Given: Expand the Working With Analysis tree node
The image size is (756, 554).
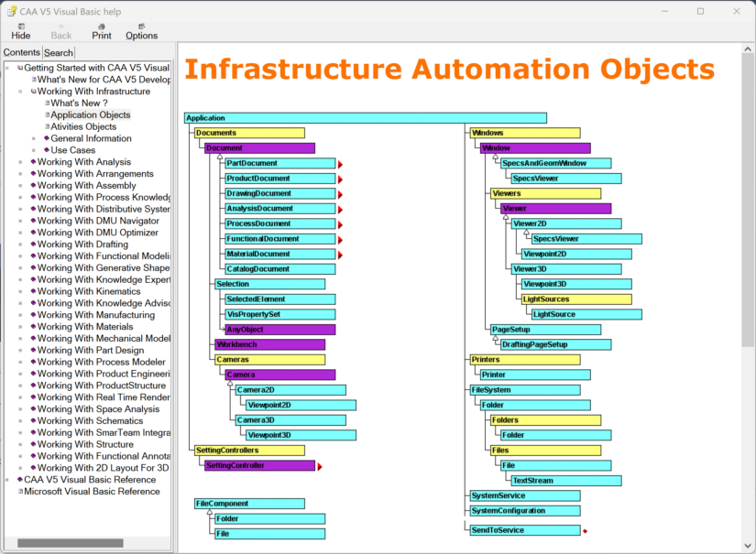Looking at the screenshot, I should coord(19,162).
